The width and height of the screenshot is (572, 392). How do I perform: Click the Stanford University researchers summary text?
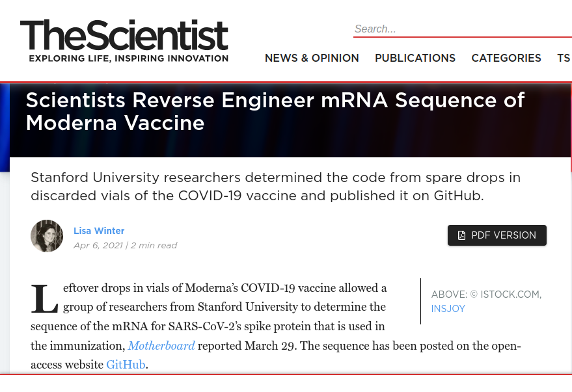click(275, 187)
